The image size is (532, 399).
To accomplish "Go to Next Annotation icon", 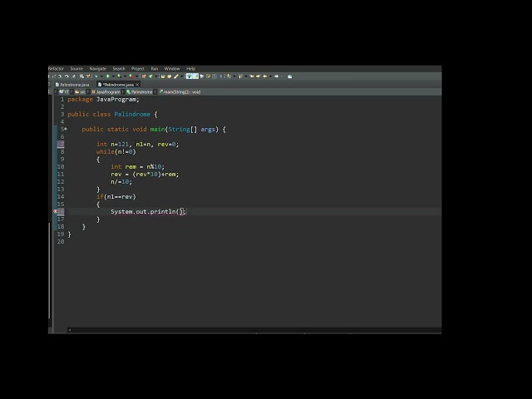I will (229, 76).
